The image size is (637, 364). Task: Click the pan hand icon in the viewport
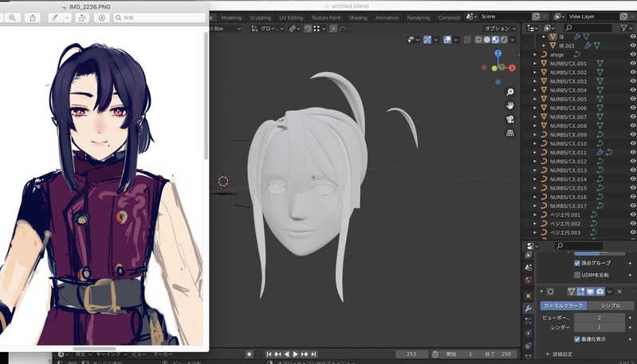tap(510, 105)
